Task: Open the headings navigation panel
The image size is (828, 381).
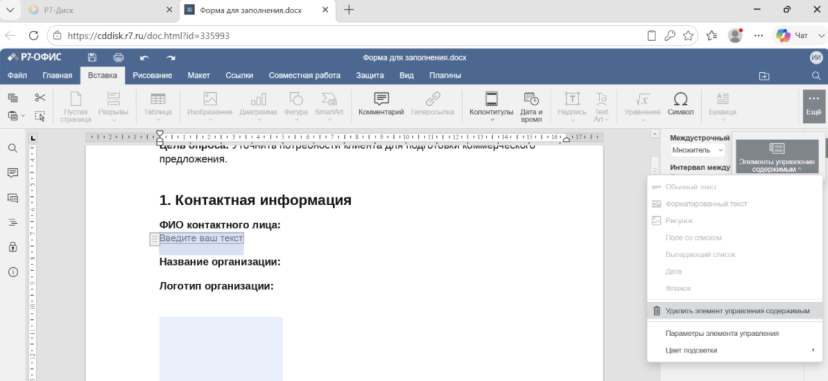Action: coord(13,222)
